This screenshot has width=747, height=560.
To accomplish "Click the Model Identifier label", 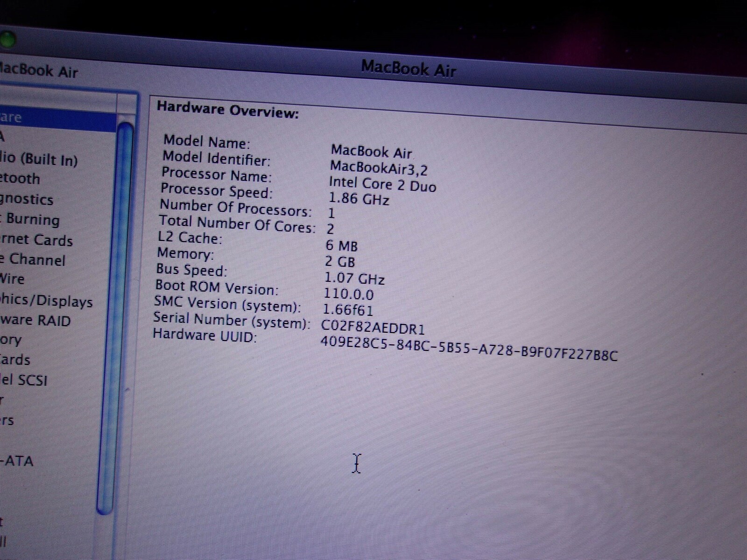I will click(x=216, y=158).
